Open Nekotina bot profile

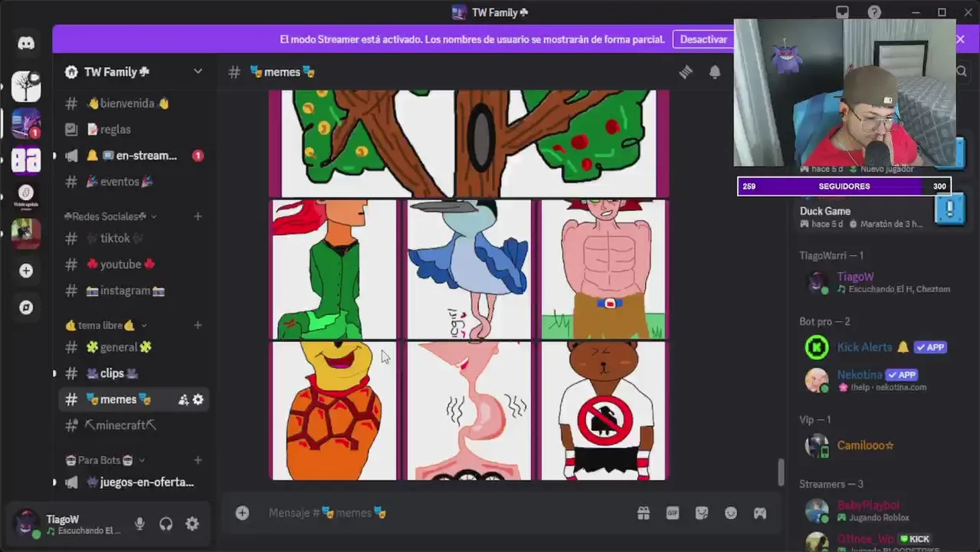click(x=881, y=380)
